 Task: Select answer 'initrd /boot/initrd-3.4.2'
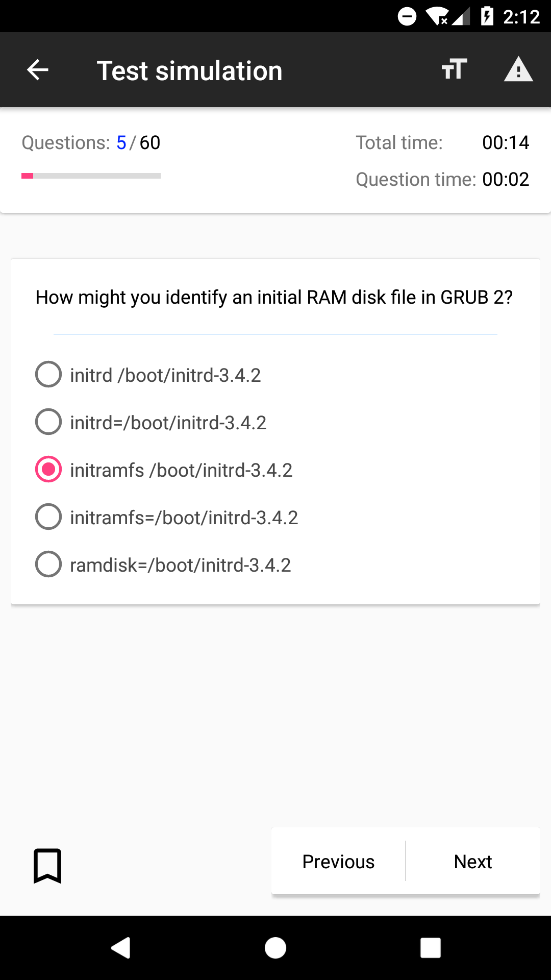148,375
